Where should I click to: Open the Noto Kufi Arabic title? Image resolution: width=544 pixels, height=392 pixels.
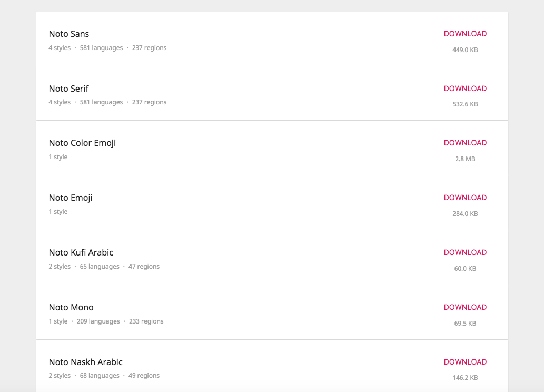tap(81, 252)
